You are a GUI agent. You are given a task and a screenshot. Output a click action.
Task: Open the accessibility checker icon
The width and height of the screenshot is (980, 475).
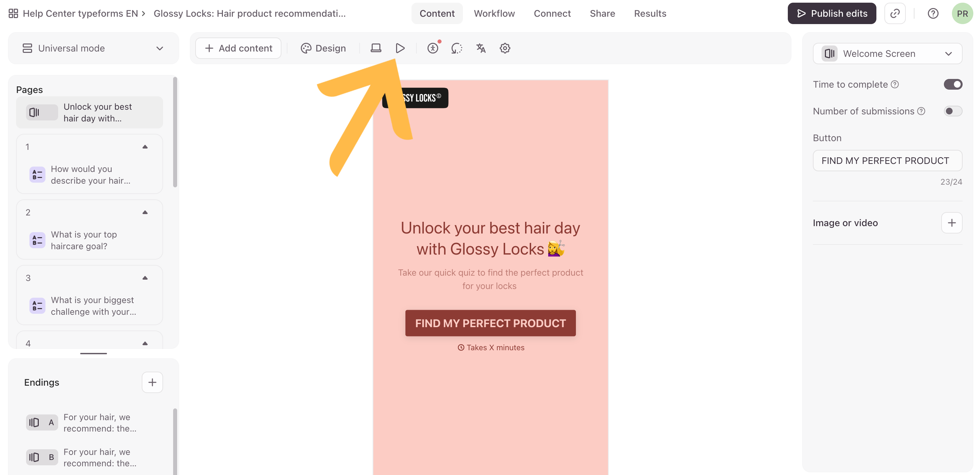pos(433,49)
